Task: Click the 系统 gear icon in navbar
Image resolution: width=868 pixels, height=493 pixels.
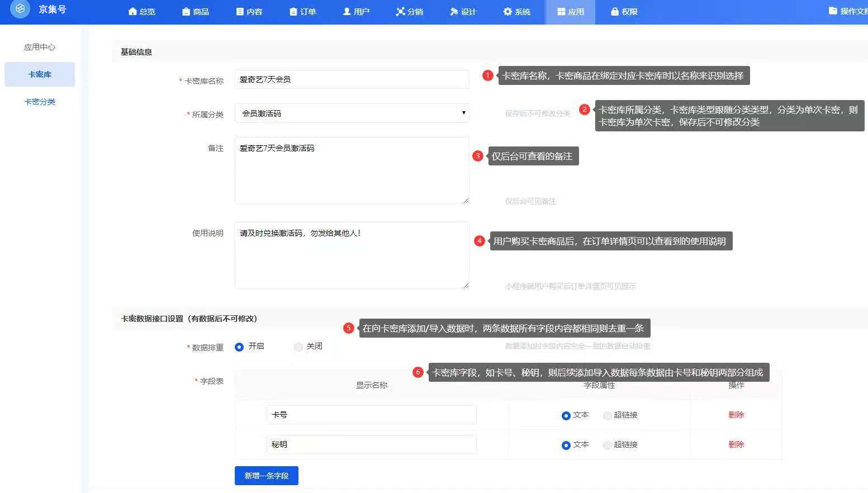Action: coord(507,12)
